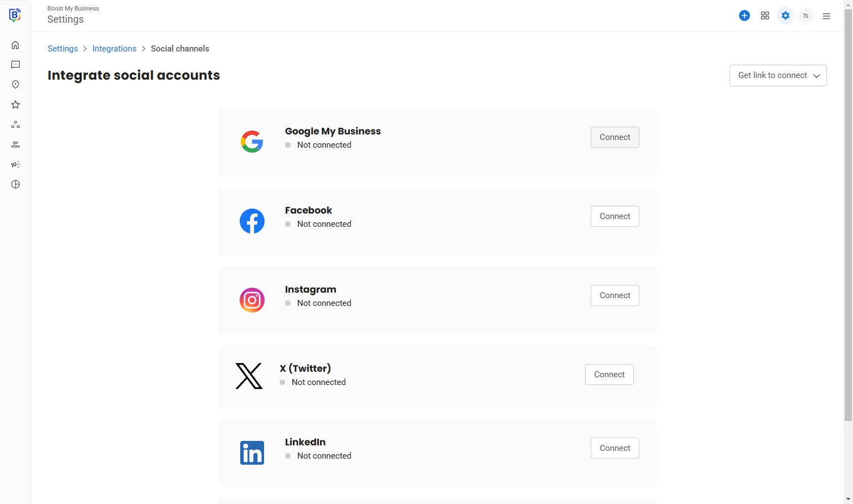Connect the Facebook account
Viewport: 853px width, 504px height.
point(614,216)
